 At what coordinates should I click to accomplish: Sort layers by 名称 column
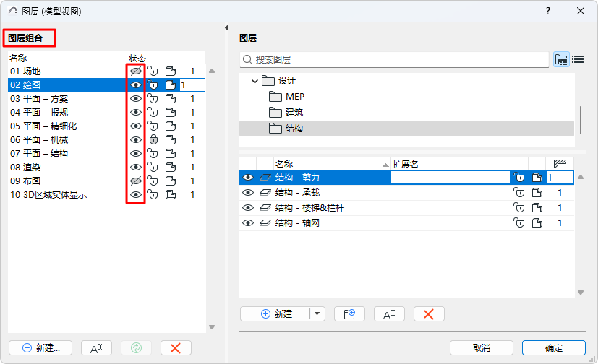coord(332,164)
